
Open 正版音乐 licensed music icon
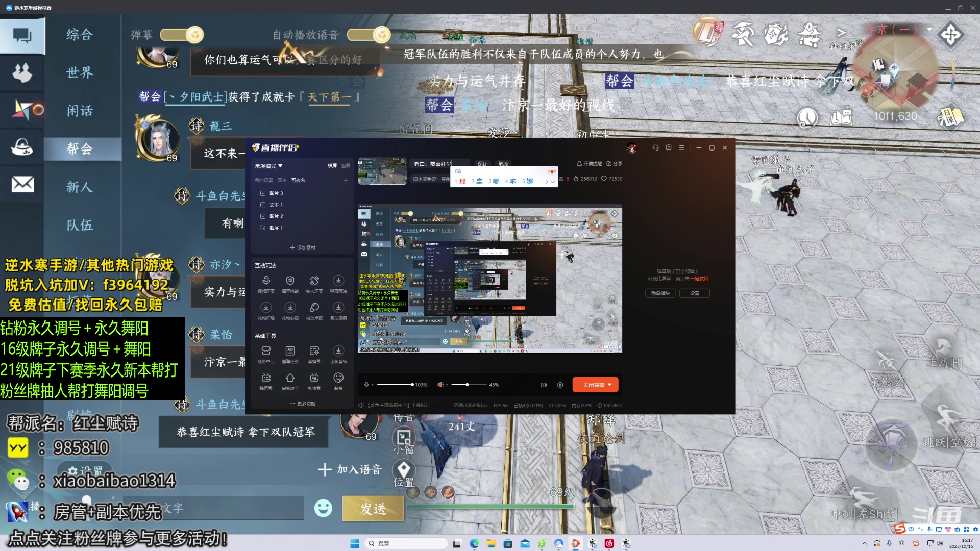(338, 354)
